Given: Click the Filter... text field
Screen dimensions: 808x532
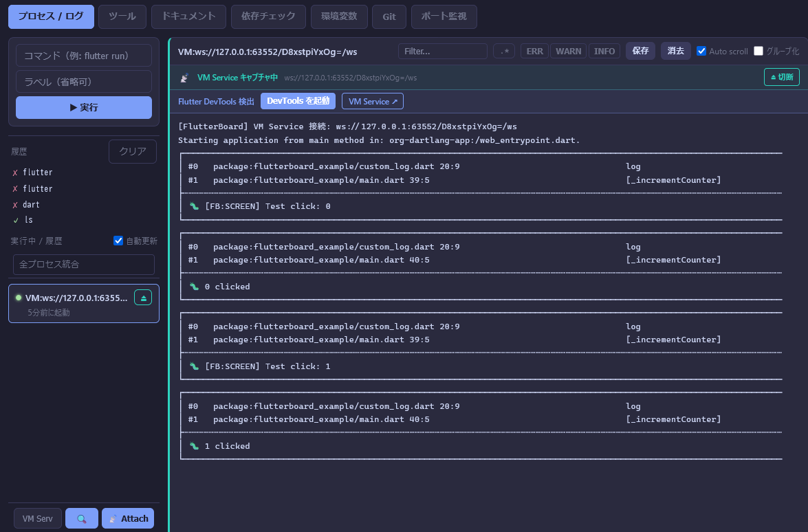Looking at the screenshot, I should click(x=442, y=52).
